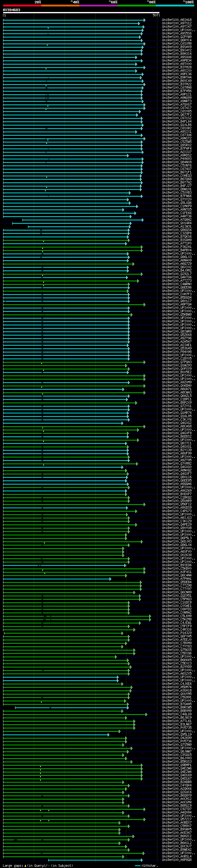Select label UniRef100_B9SAV9
Screen dimensions: 197x868
click(177, 47)
